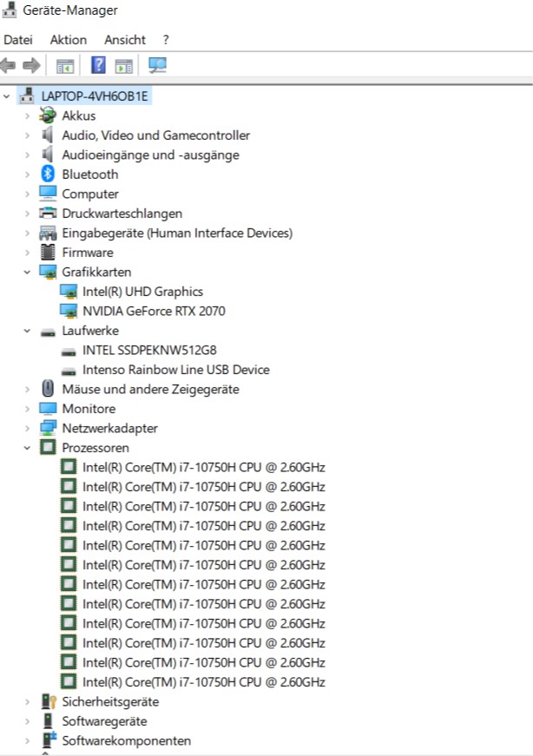This screenshot has width=533, height=756.
Task: Open the Datei menu
Action: coord(18,40)
